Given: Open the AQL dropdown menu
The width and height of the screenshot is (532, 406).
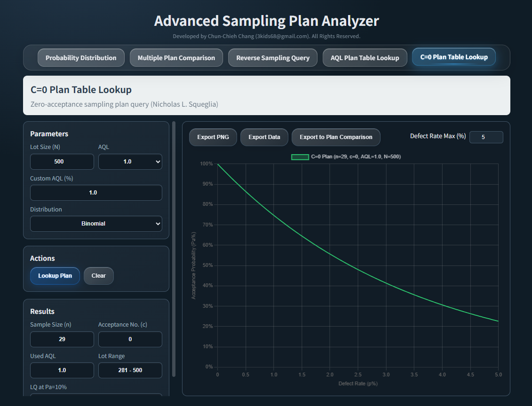Looking at the screenshot, I should (130, 161).
